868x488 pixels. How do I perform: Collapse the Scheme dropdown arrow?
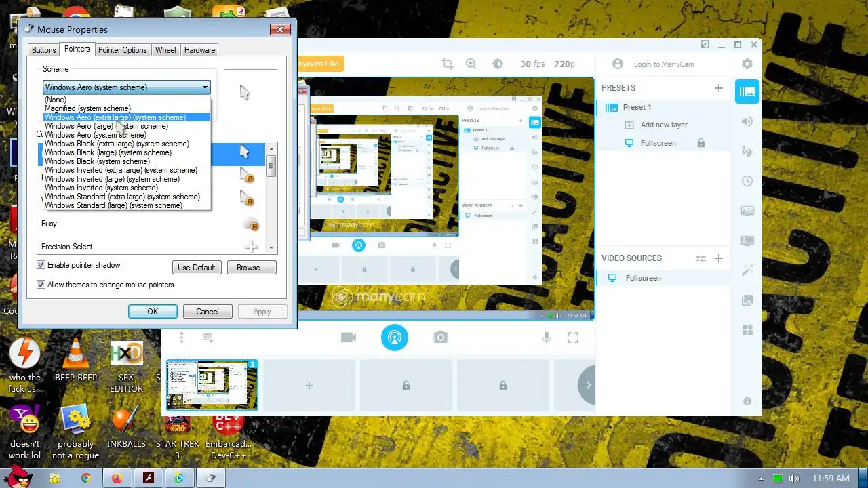coord(205,87)
